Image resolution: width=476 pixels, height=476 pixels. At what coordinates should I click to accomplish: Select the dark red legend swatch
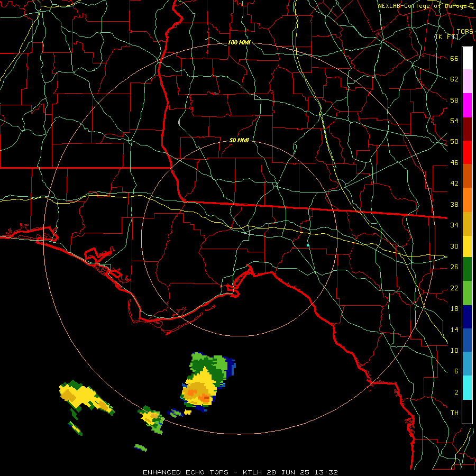point(467,129)
